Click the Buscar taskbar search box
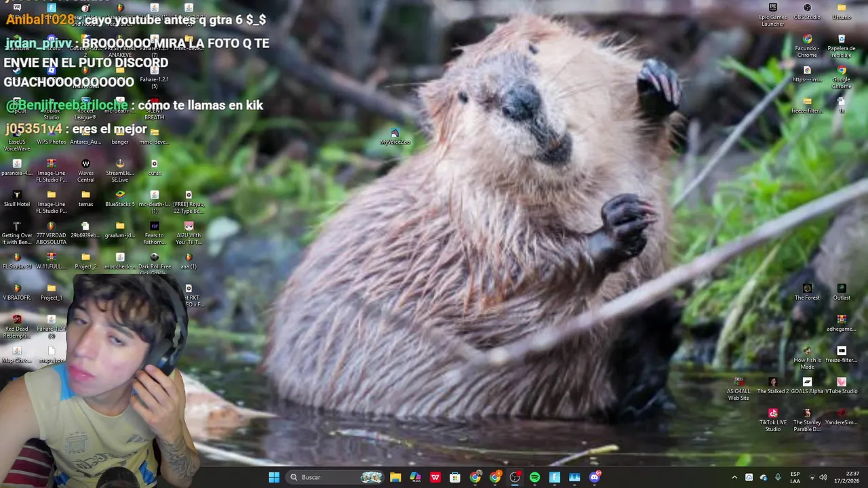The height and width of the screenshot is (488, 868). [336, 477]
